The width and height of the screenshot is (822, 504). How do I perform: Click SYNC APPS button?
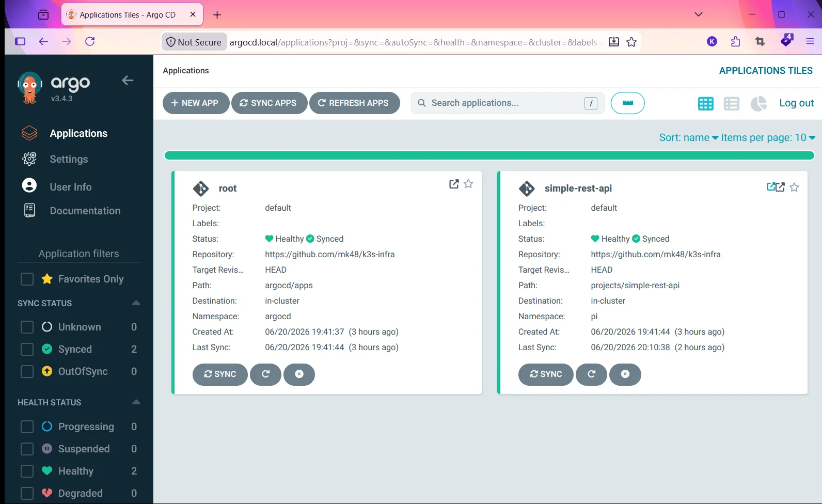point(269,103)
